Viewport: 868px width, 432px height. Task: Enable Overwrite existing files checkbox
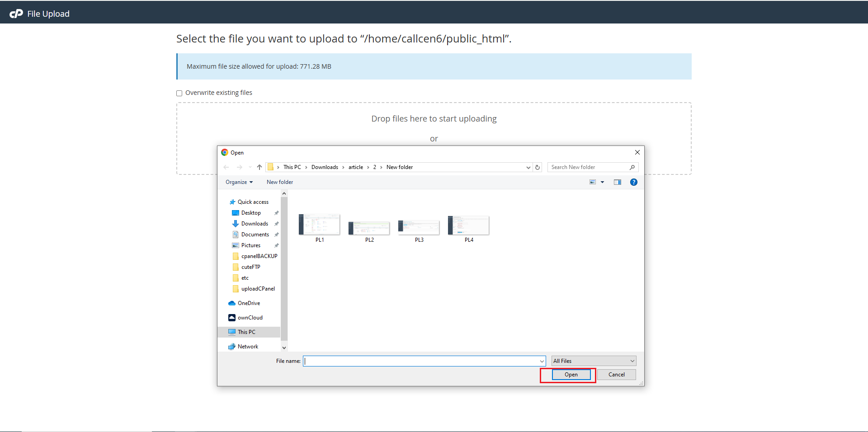click(179, 93)
